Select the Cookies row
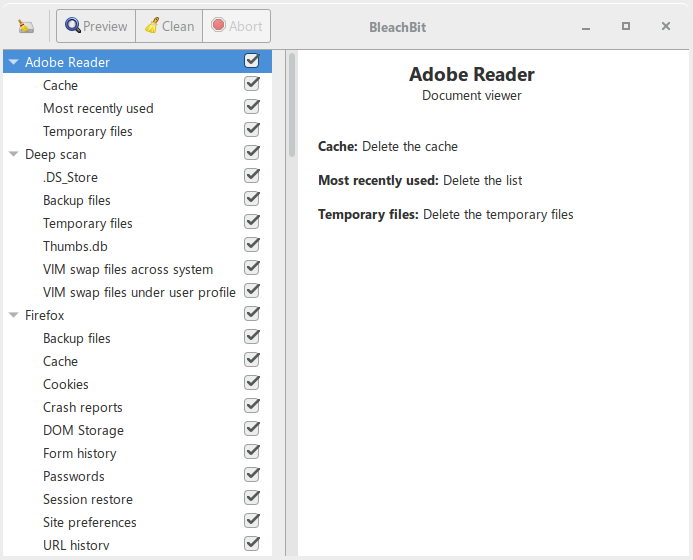 pos(137,383)
